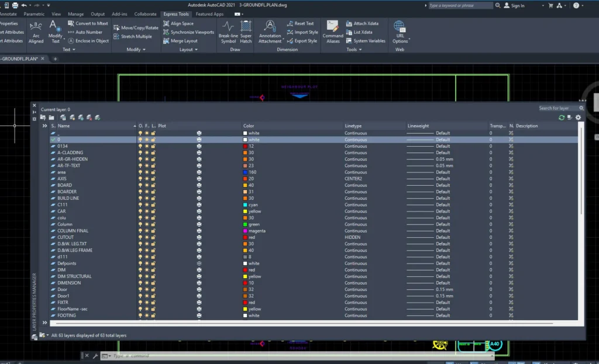Open the Command Aliases editor
The height and width of the screenshot is (364, 599).
(x=333, y=32)
